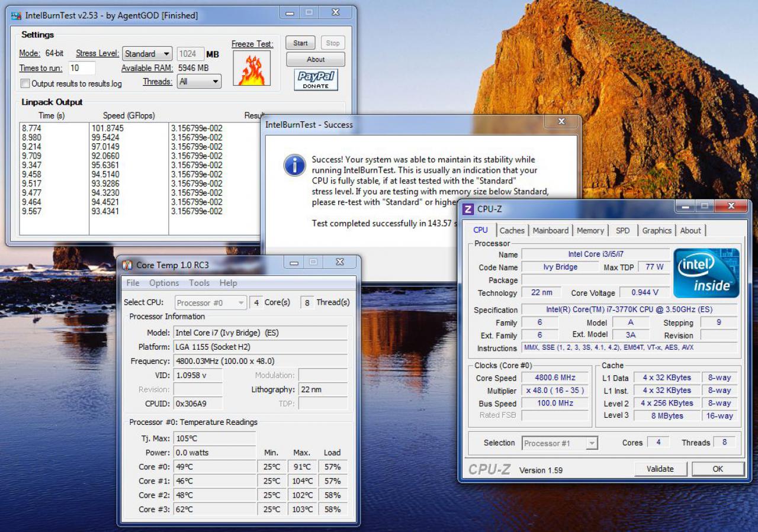Screen dimensions: 758x532
Task: Click the CPU-Z title bar Z icon
Action: coord(468,209)
